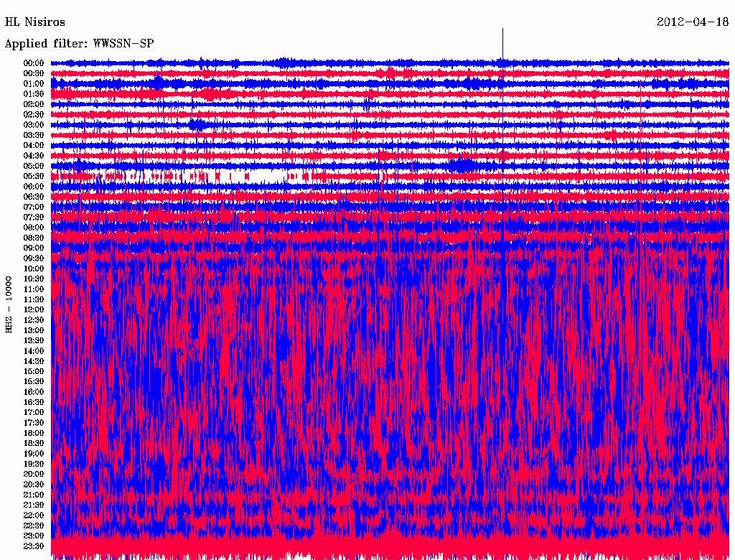Select the 04:00 time label
The width and height of the screenshot is (735, 560).
[x=33, y=146]
